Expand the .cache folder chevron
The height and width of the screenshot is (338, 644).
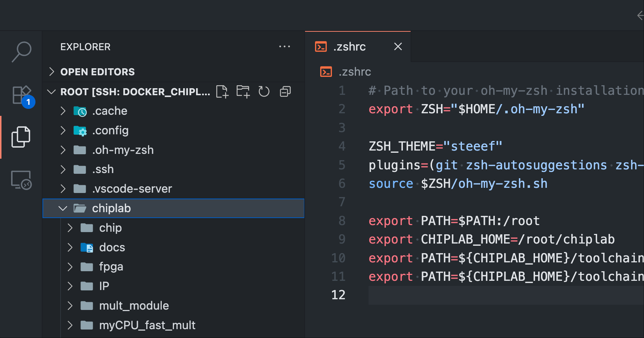(63, 111)
